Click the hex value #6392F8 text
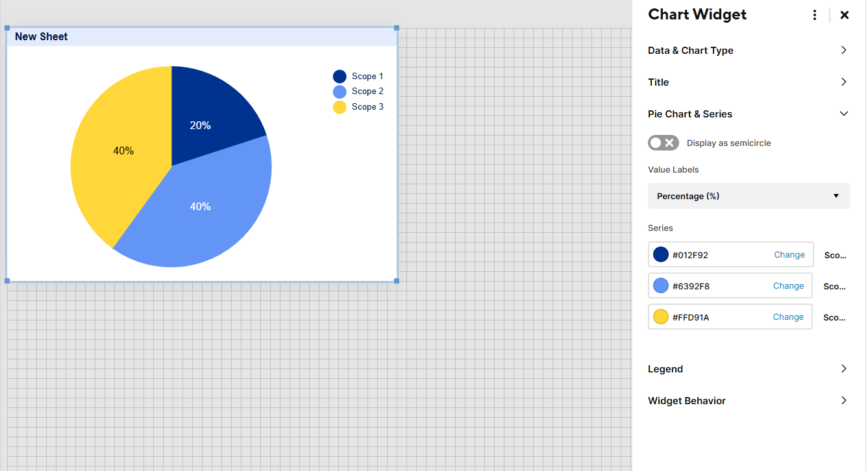The height and width of the screenshot is (471, 868). [x=691, y=286]
